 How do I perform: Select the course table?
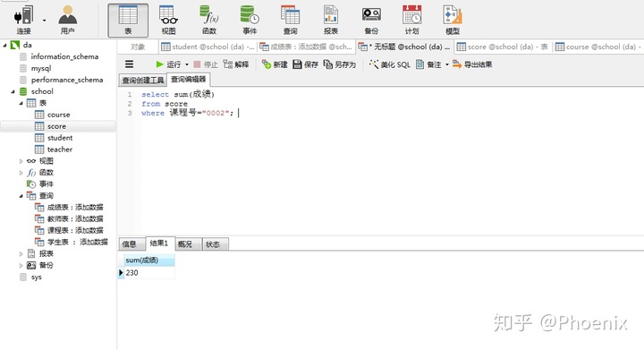pyautogui.click(x=58, y=115)
